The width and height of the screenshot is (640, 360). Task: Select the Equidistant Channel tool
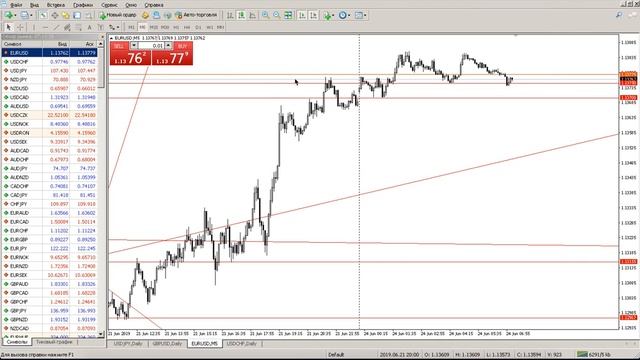67,27
